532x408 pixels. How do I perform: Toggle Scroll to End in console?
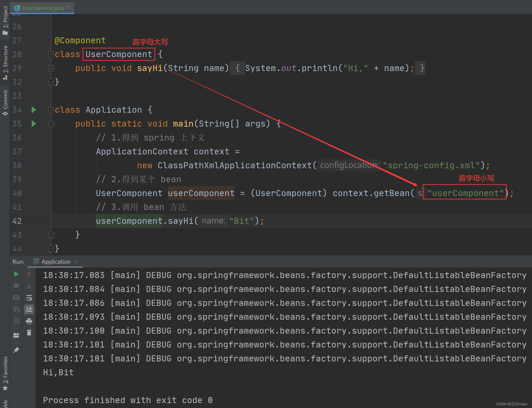pyautogui.click(x=29, y=309)
